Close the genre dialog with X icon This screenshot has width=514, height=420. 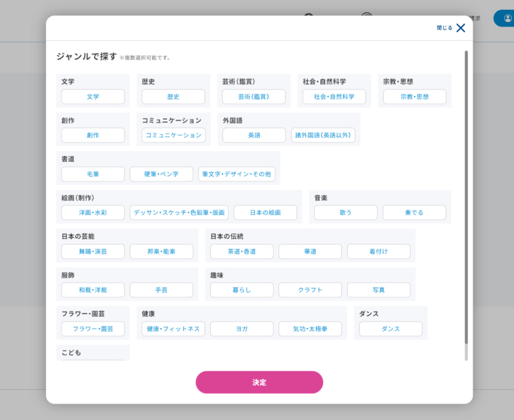point(460,28)
